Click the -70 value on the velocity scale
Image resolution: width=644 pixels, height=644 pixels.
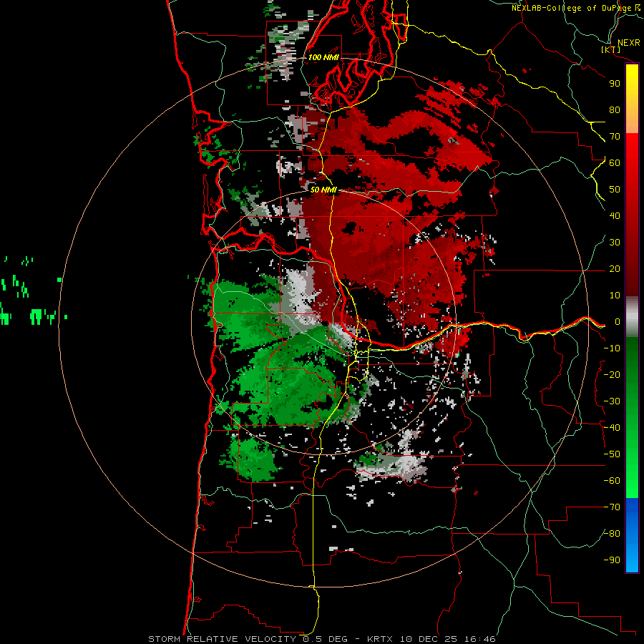[x=612, y=507]
